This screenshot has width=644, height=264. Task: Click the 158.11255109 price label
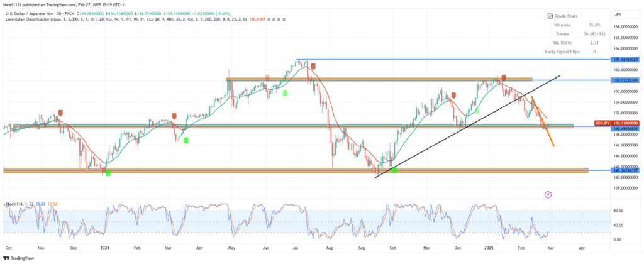pos(626,80)
